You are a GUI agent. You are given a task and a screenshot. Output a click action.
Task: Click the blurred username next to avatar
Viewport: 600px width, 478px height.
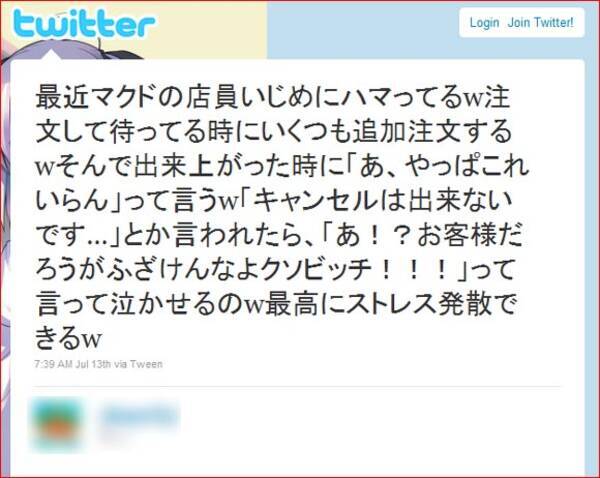click(x=140, y=416)
